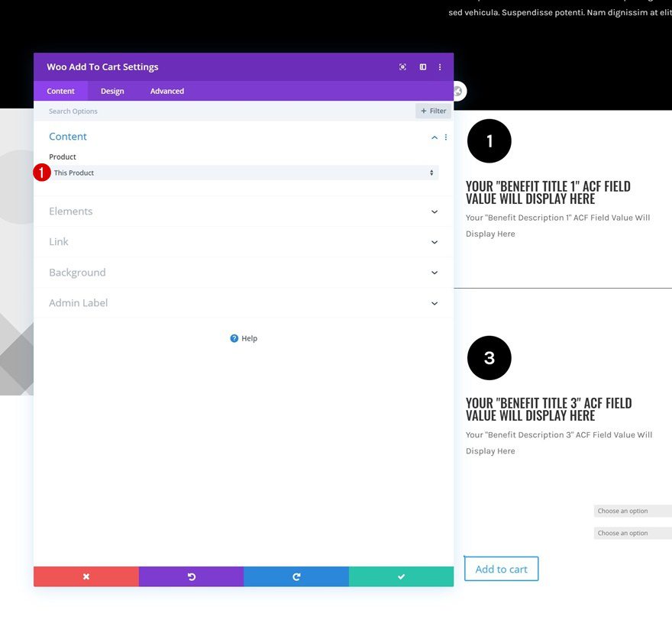
Task: Click the Search Options input field
Action: click(227, 111)
